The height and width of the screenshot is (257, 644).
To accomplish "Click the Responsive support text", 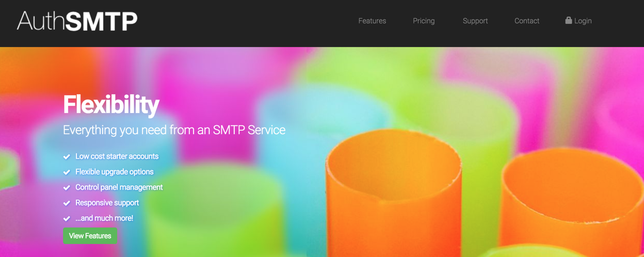I will coord(107,203).
